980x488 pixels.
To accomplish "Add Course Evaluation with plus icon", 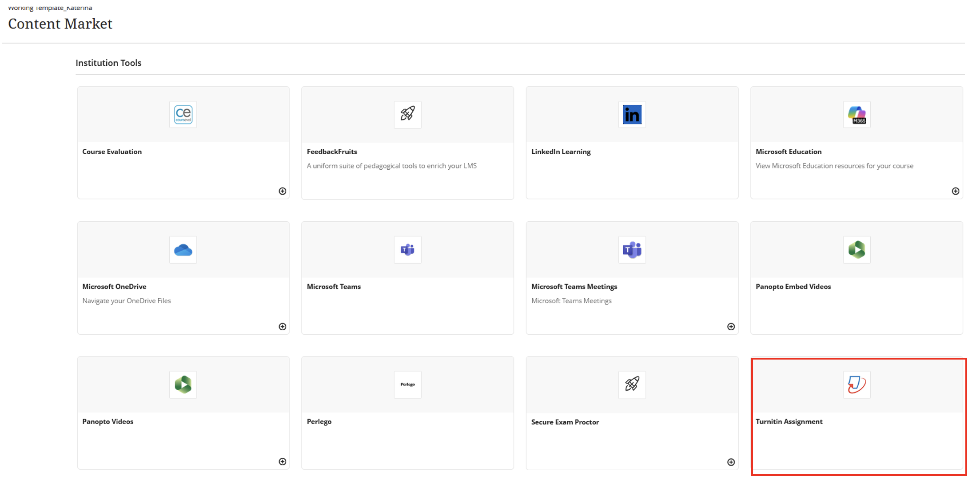I will click(x=283, y=191).
